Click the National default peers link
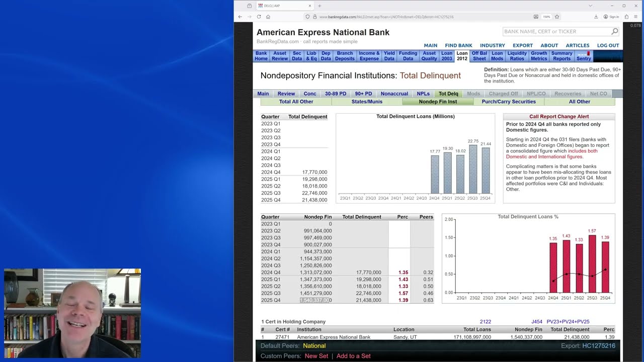 [x=314, y=346]
